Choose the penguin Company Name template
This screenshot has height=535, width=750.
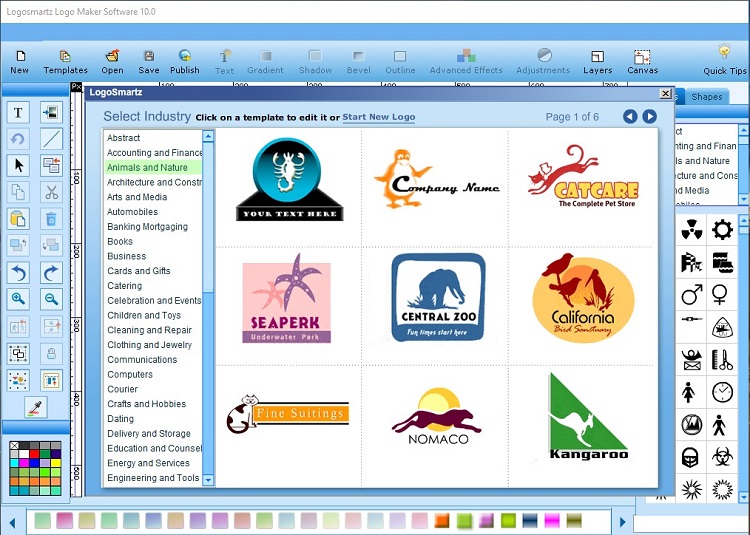[x=436, y=179]
